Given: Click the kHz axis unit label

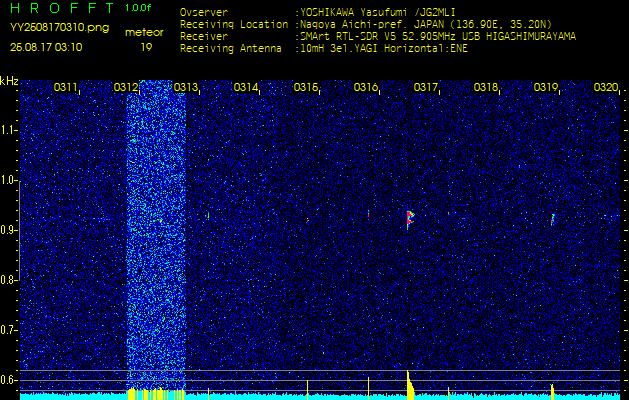Looking at the screenshot, I should coord(9,81).
